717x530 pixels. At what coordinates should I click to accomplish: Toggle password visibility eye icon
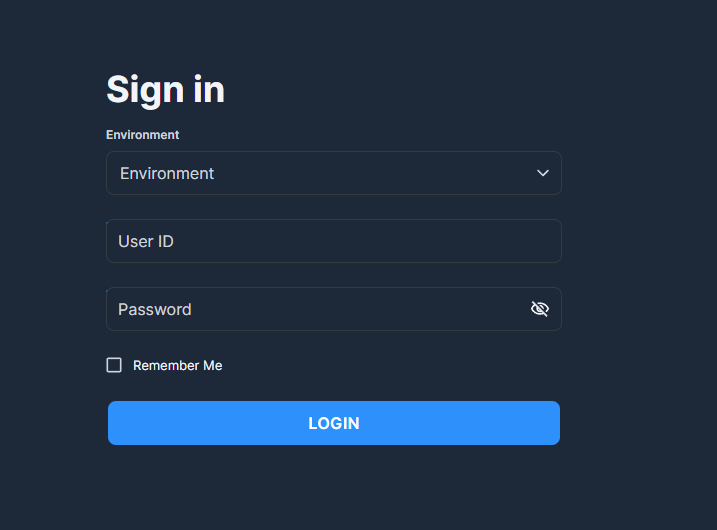540,309
